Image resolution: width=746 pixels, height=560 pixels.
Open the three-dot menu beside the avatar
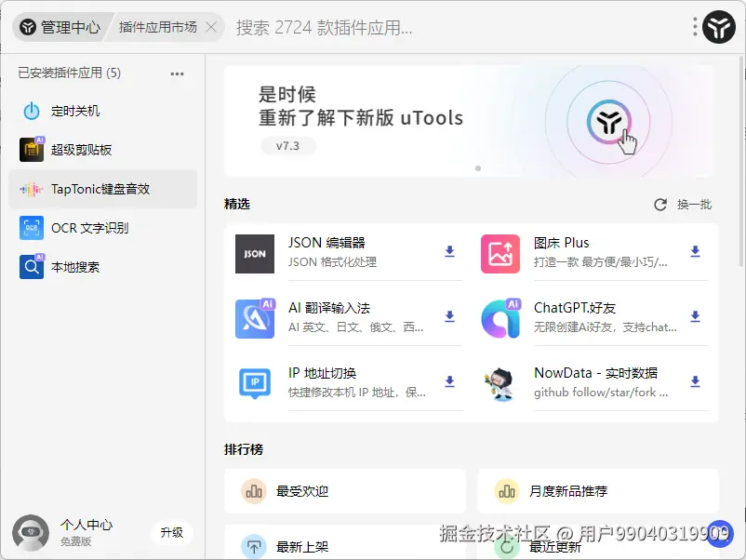pyautogui.click(x=695, y=27)
